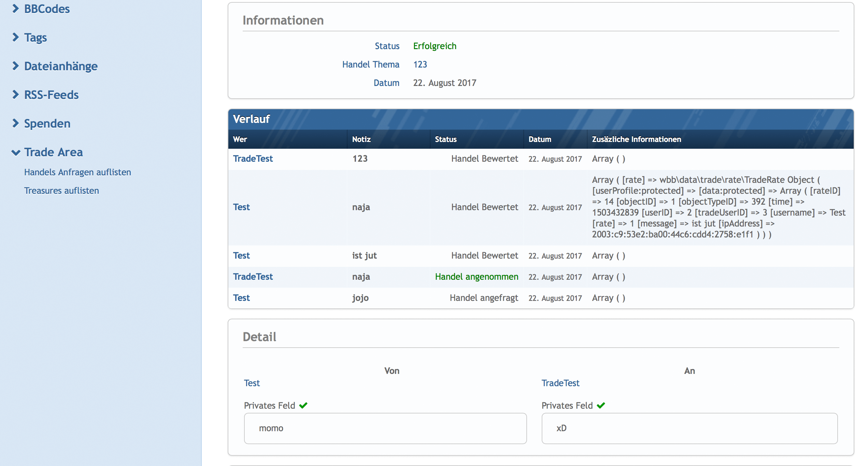This screenshot has height=466, width=868.
Task: Open TradeTest user in Handel angenommen row
Action: 253,277
